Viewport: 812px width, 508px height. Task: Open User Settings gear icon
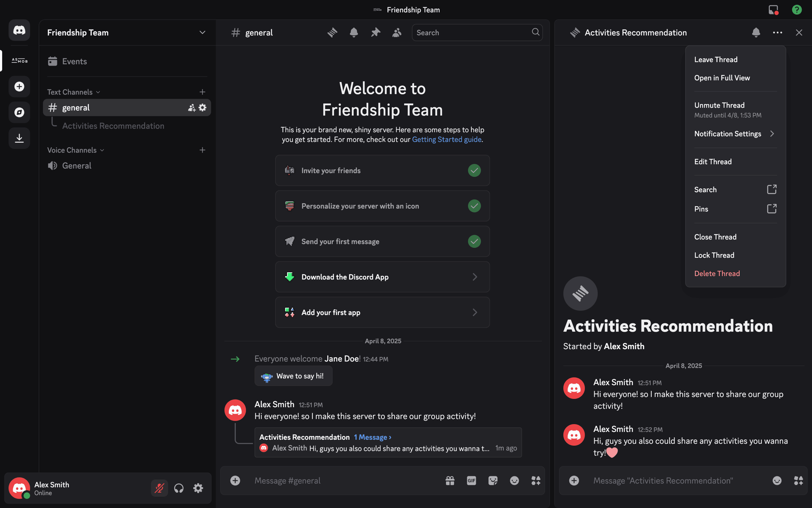[x=198, y=488]
